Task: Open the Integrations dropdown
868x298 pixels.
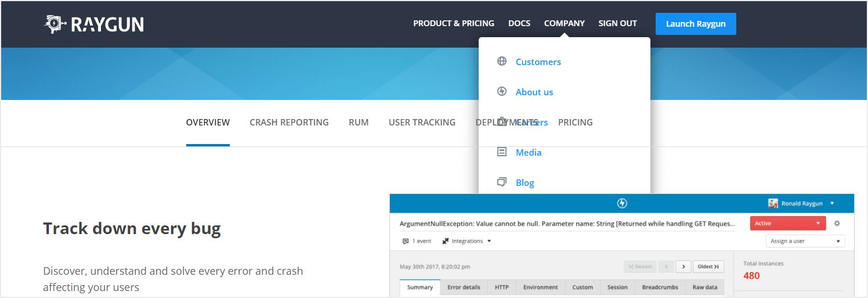Action: [467, 241]
